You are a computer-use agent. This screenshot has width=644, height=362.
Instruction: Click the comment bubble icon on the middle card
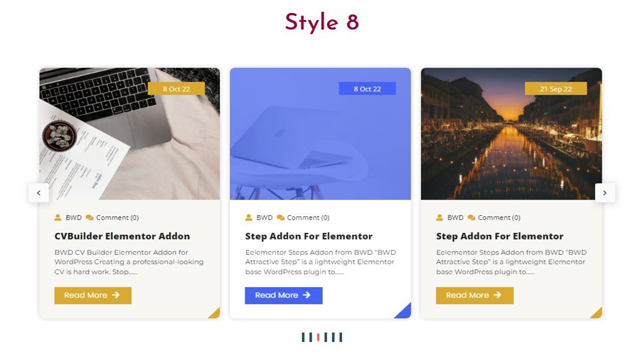click(x=280, y=218)
